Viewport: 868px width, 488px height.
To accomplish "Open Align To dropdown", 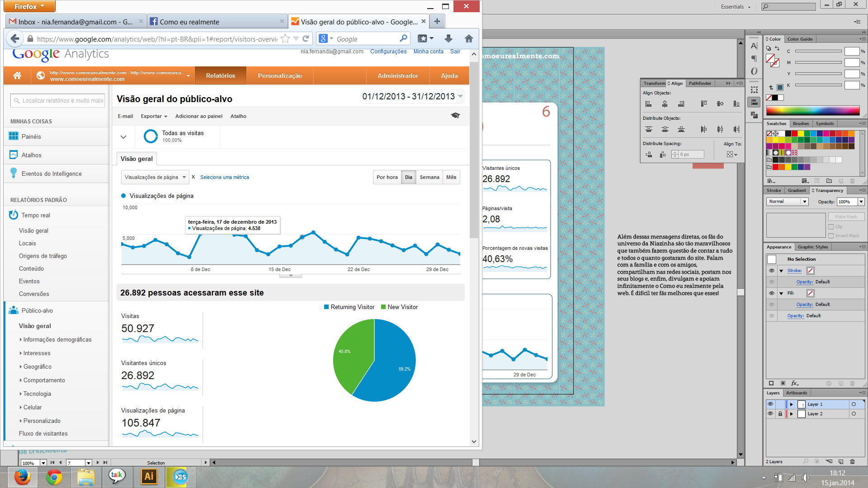I will tap(732, 155).
